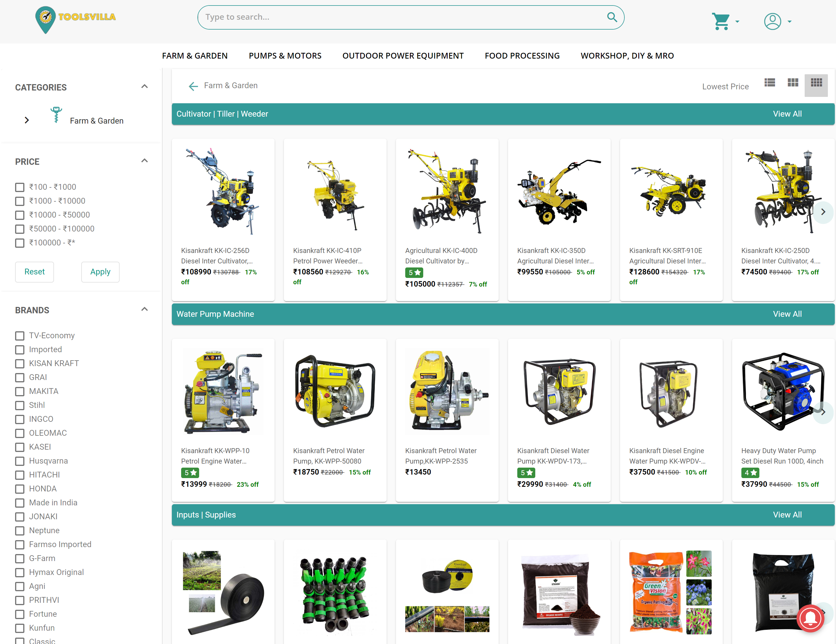The width and height of the screenshot is (836, 644).
Task: Click next arrow in Water Pump carousel
Action: [823, 412]
